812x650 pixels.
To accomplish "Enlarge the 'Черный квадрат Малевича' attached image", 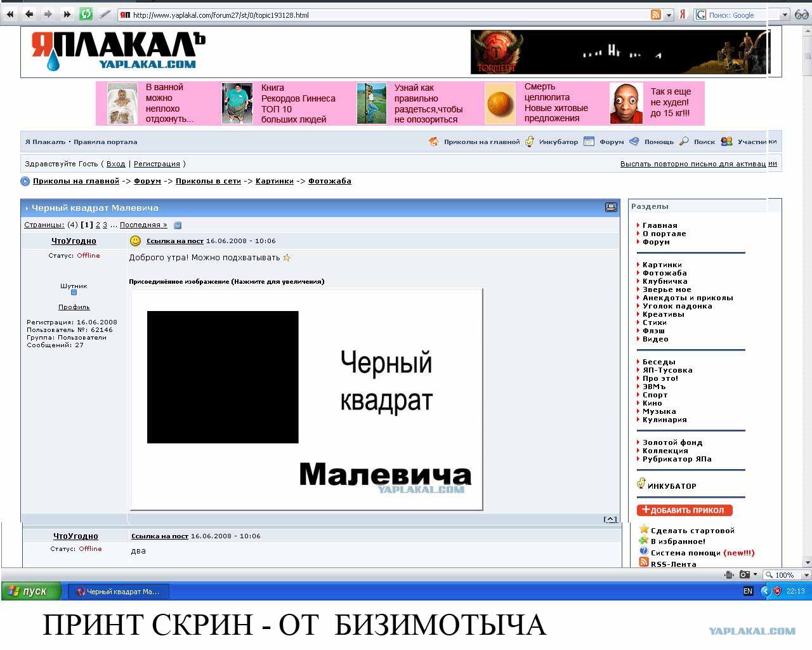I will click(x=306, y=399).
